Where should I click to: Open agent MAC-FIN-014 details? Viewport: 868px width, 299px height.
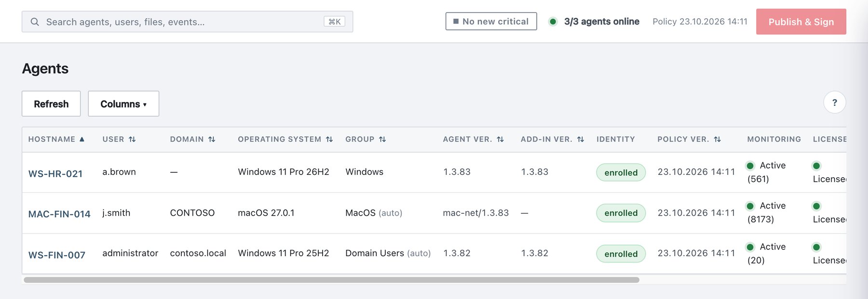pos(59,214)
